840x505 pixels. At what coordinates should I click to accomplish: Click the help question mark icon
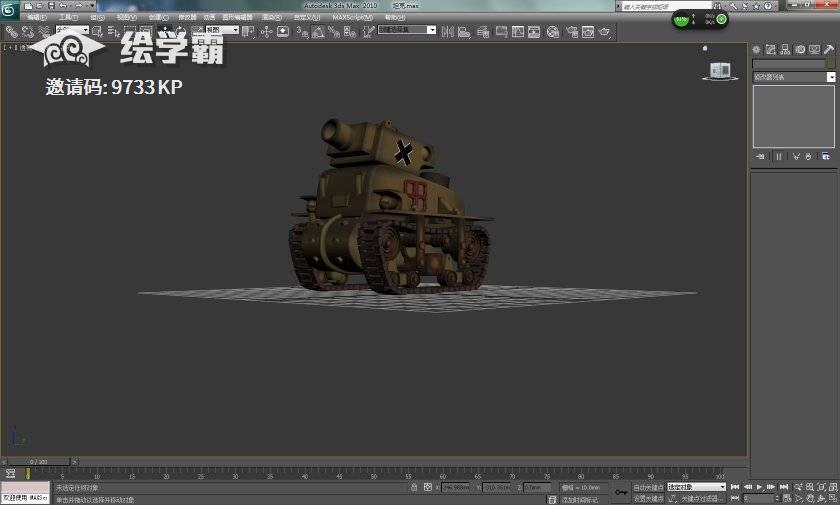pyautogui.click(x=768, y=6)
